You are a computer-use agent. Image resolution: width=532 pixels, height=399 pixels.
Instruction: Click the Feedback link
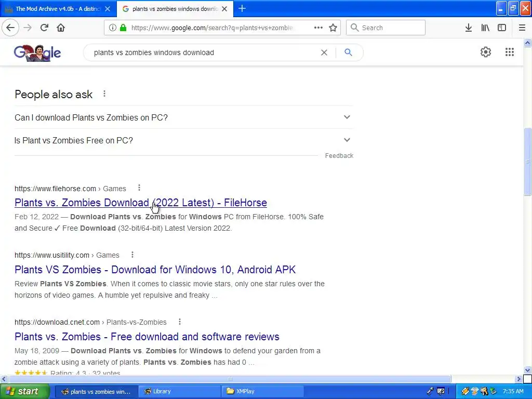(x=339, y=156)
